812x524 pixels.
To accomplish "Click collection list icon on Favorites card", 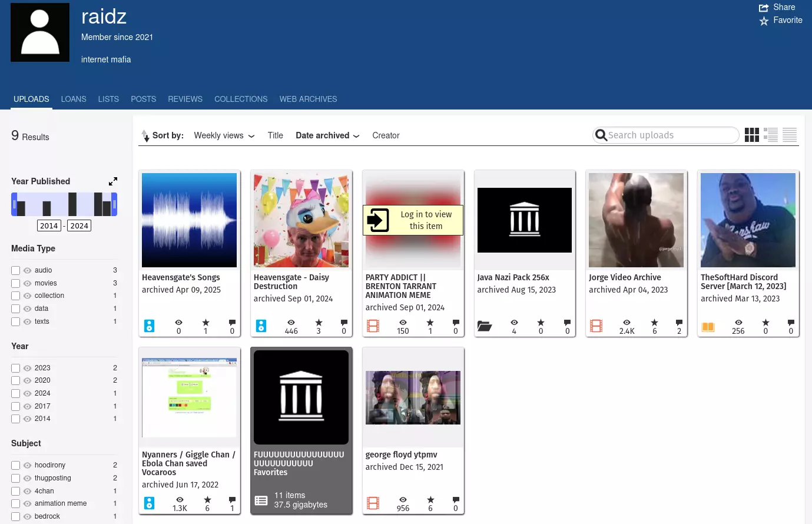I will pos(261,500).
